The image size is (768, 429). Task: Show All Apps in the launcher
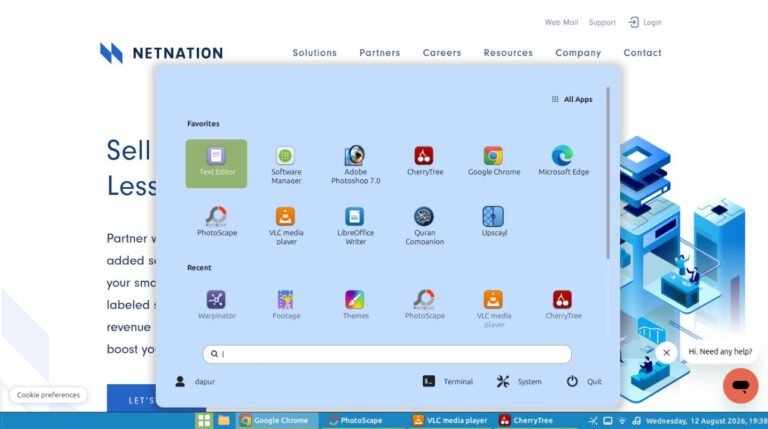click(572, 99)
